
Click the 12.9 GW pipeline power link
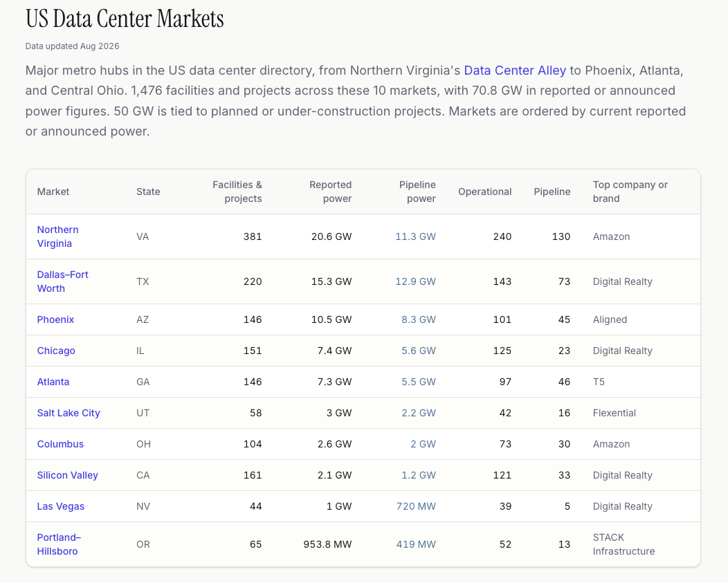point(415,281)
